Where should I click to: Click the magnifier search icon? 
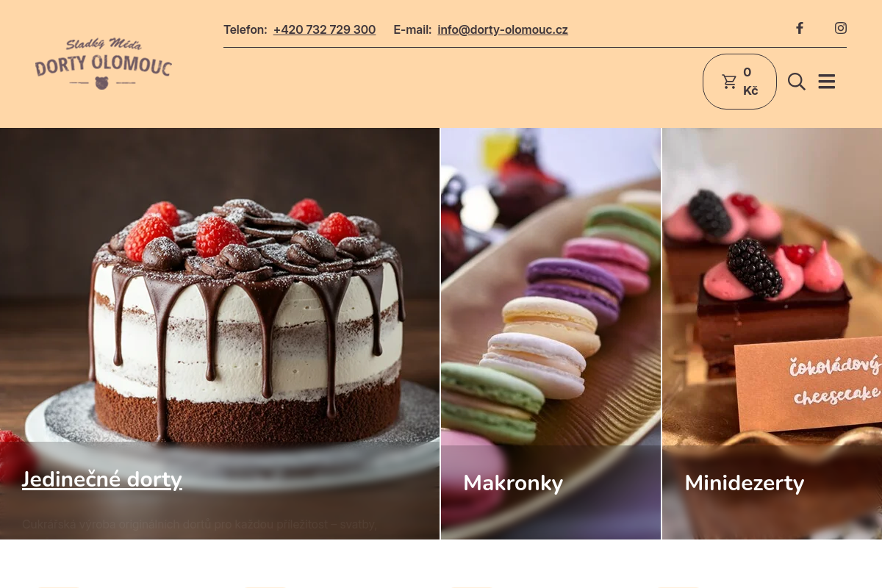tap(797, 82)
